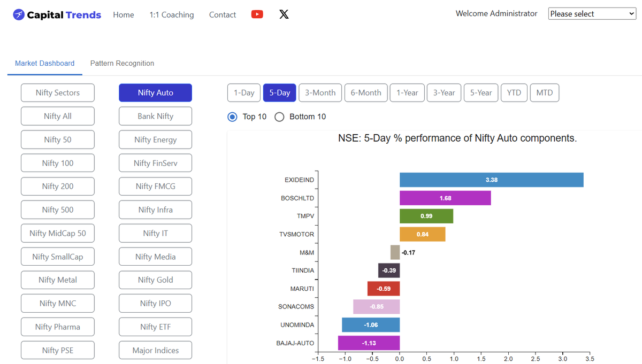Select the Nifty Sectors button
This screenshot has height=364, width=642.
(x=58, y=92)
